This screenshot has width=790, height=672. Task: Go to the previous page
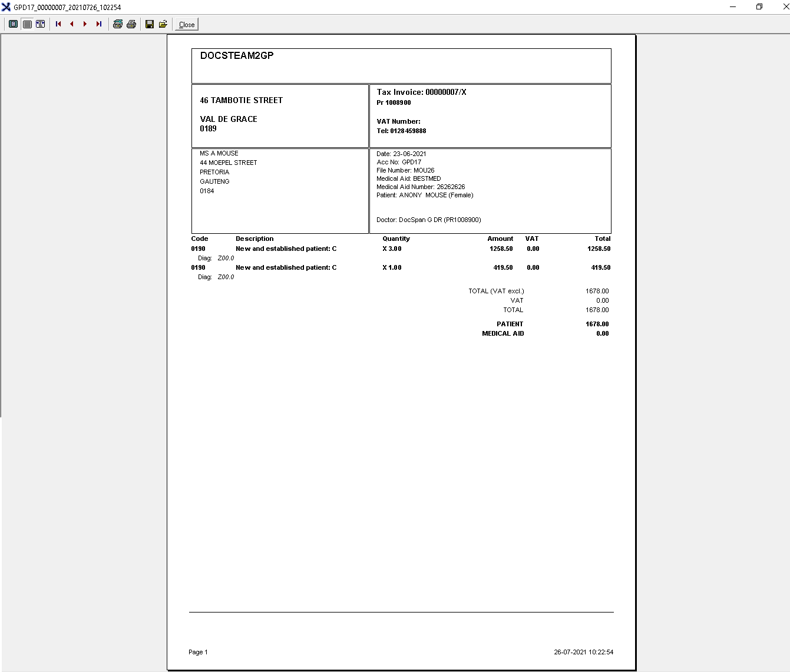click(x=72, y=24)
